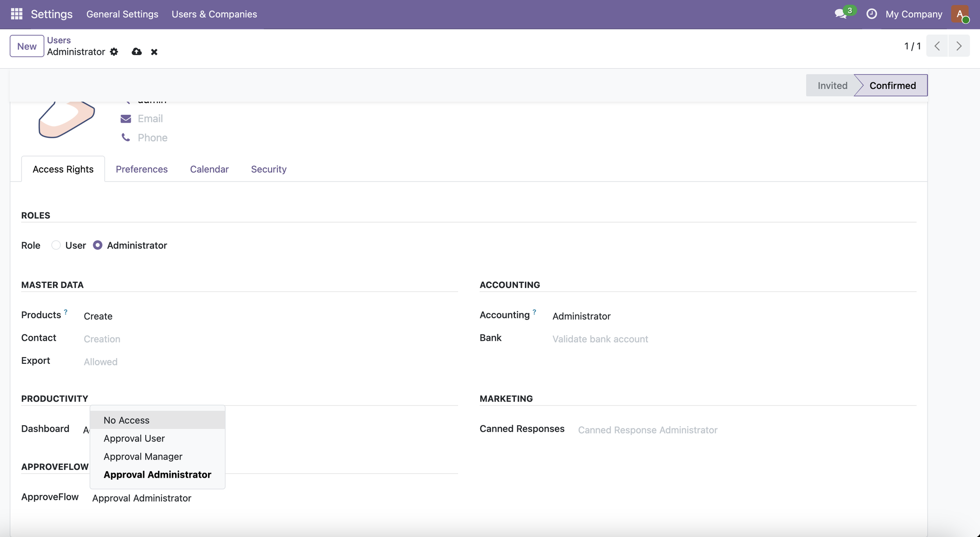Go back via the Users breadcrumb

(59, 40)
